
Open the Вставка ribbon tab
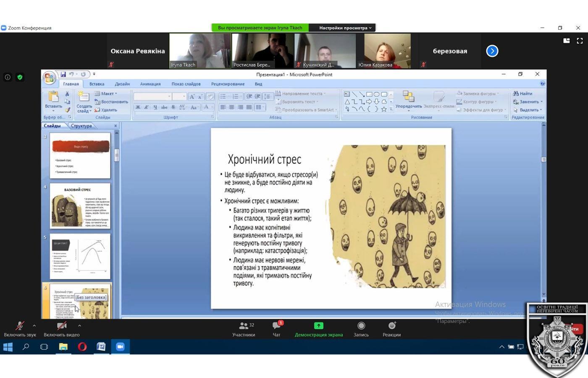point(97,84)
